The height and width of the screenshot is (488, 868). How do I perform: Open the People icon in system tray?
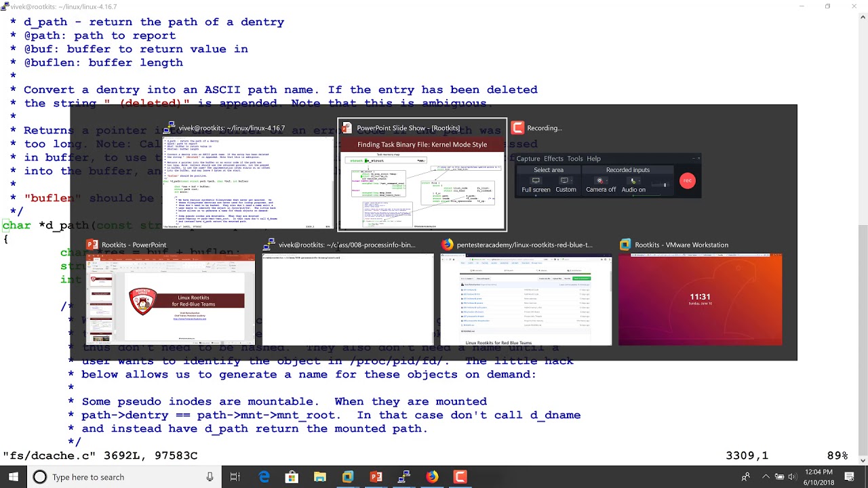coord(746,477)
